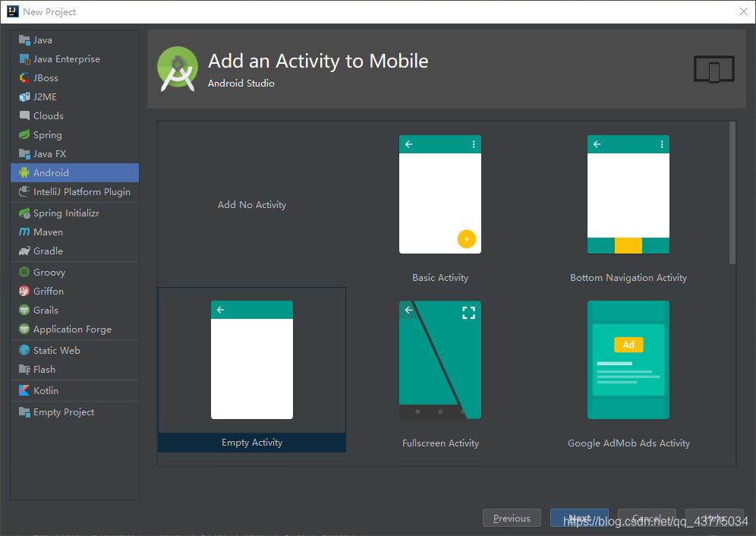Screen dimensions: 756x536
Task: Click the Fullscreen Activity label
Action: (441, 443)
